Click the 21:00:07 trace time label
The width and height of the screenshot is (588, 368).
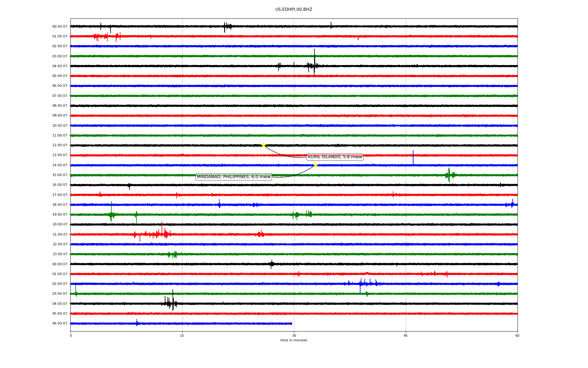point(60,235)
